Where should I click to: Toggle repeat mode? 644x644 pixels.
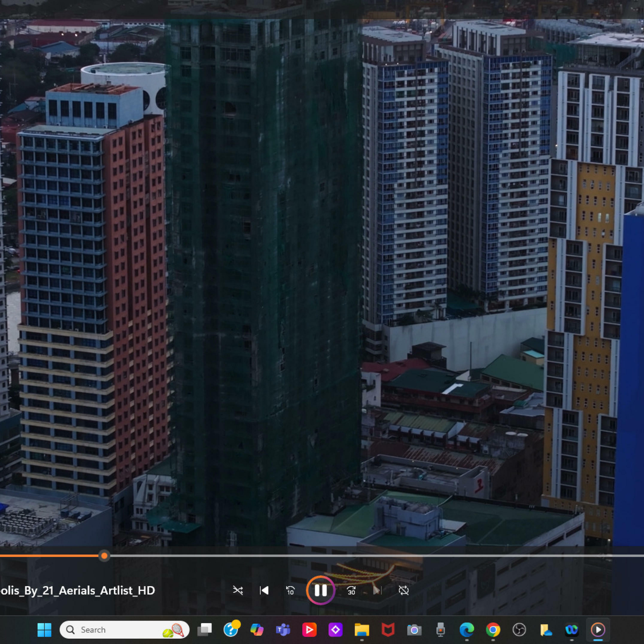point(403,591)
